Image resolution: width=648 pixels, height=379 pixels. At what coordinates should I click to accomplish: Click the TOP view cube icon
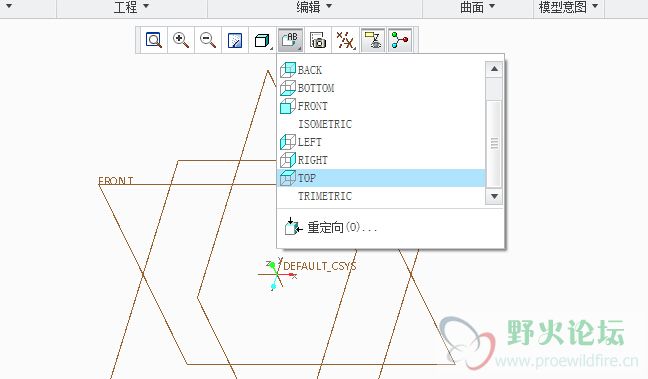click(288, 178)
